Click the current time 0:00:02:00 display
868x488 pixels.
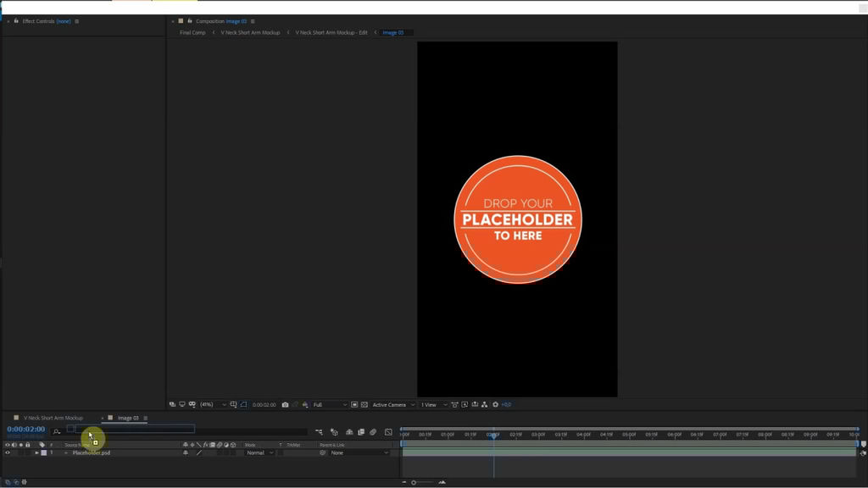(x=26, y=430)
